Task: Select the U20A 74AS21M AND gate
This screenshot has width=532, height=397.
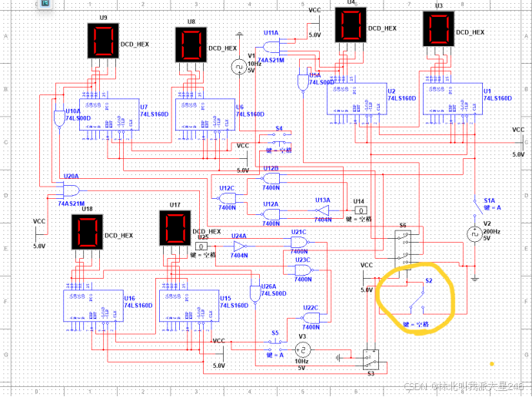Action: (71, 190)
